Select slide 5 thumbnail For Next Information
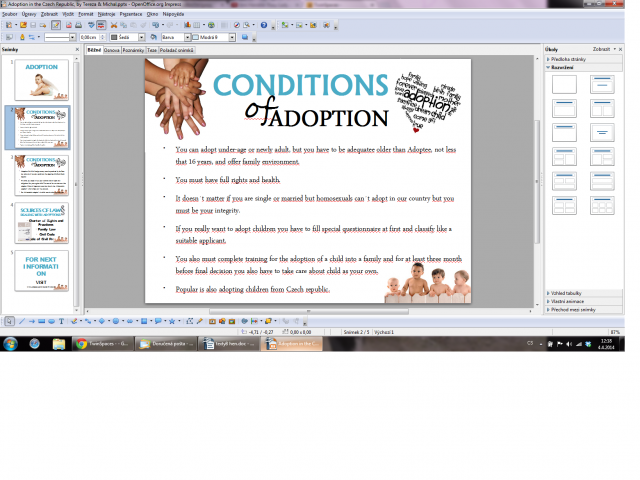This screenshot has width=640, height=480. [42, 271]
